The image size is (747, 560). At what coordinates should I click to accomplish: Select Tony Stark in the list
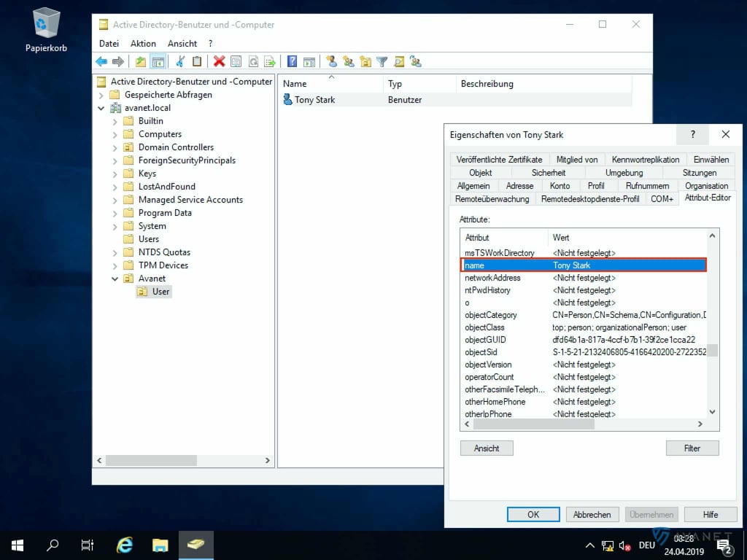[x=314, y=99]
